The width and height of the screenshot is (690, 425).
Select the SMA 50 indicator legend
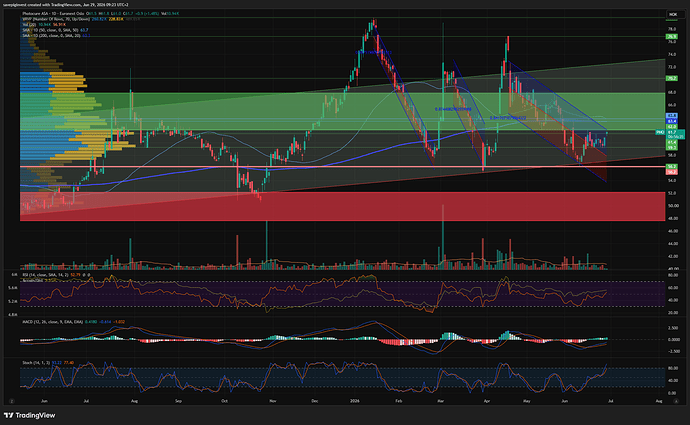pos(50,30)
